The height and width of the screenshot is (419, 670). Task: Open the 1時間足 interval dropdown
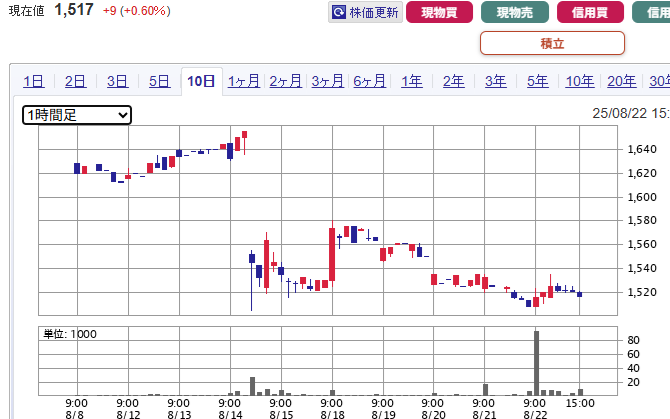[77, 115]
